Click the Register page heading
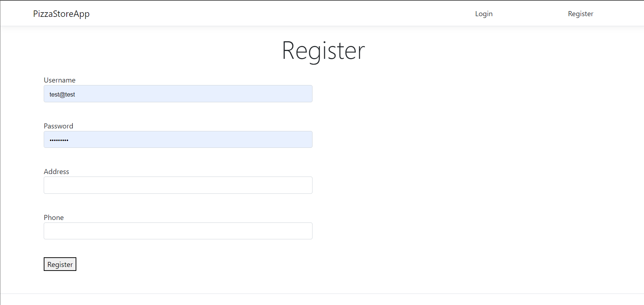The height and width of the screenshot is (305, 644). click(x=323, y=50)
